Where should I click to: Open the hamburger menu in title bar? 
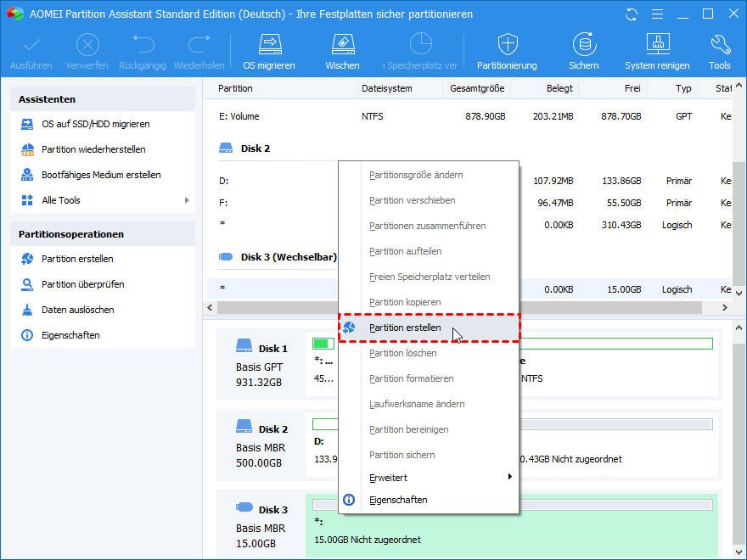[657, 14]
